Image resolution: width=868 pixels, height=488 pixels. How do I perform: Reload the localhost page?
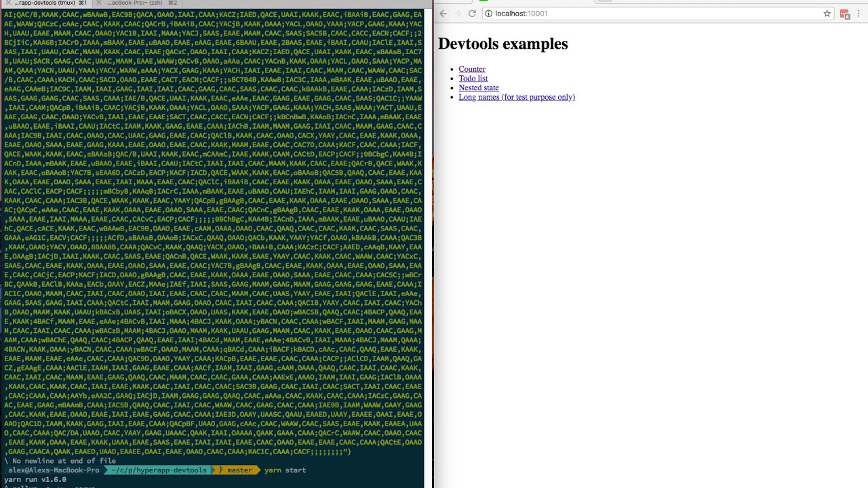(473, 14)
